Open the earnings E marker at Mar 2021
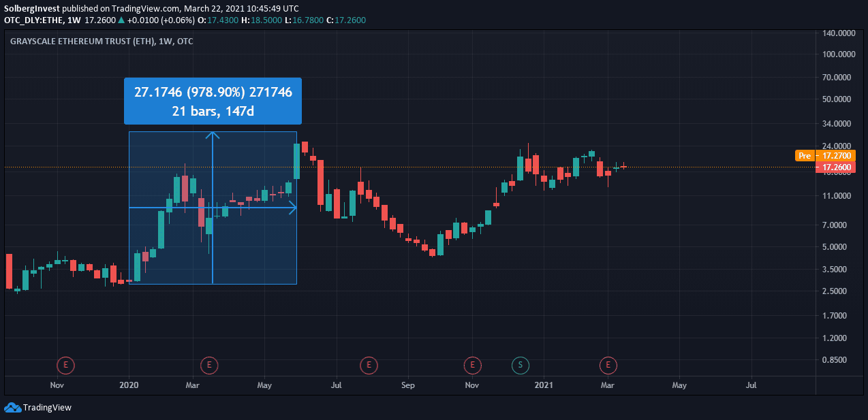Screen dimensions: 868x420 (x=608, y=366)
